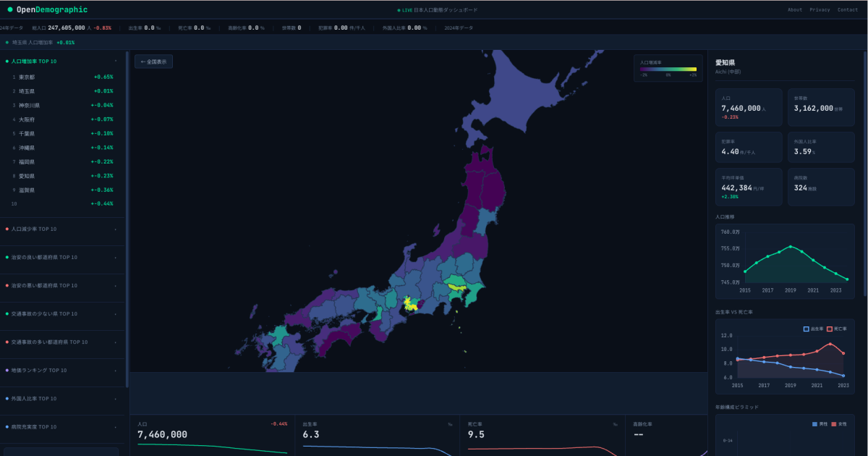Open the About link
868x456 pixels.
[794, 10]
